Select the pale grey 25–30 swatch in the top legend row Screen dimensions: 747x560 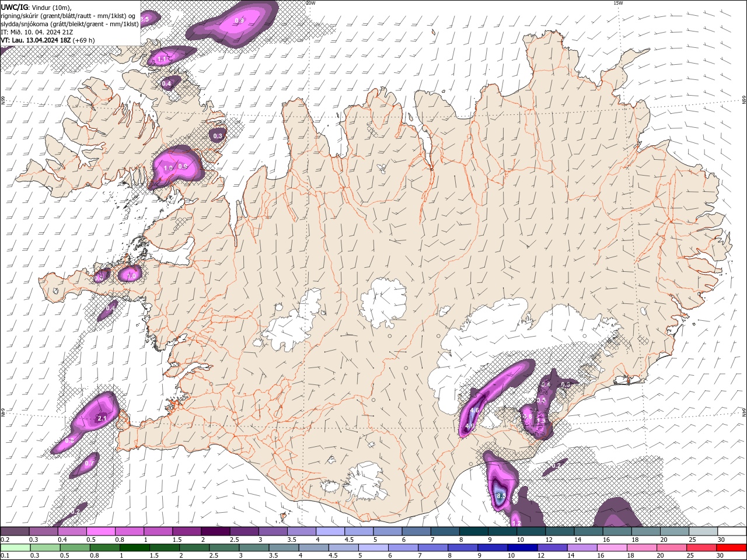pyautogui.click(x=703, y=531)
